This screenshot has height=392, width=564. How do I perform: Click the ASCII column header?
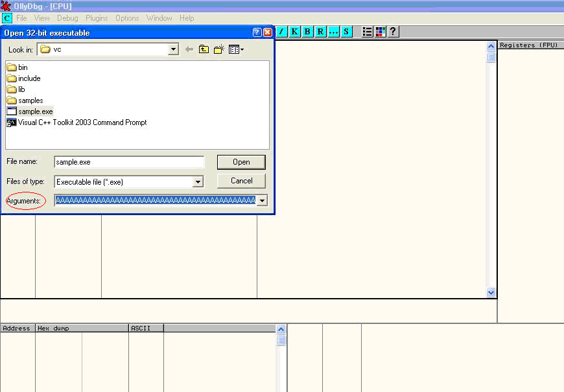[146, 328]
